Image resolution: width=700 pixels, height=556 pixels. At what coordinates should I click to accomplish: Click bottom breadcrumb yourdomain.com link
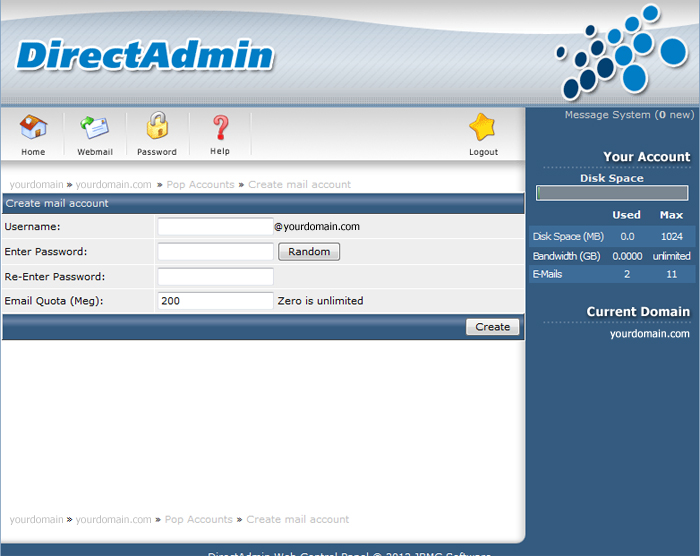tap(113, 519)
